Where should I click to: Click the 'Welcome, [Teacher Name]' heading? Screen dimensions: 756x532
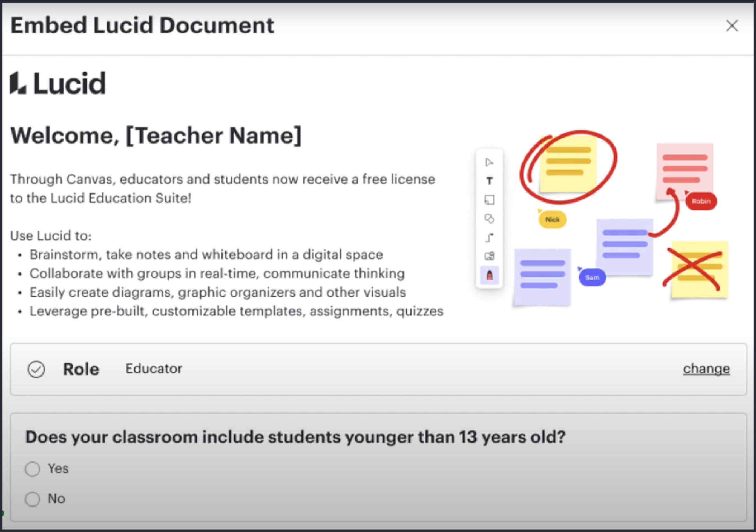pos(156,136)
